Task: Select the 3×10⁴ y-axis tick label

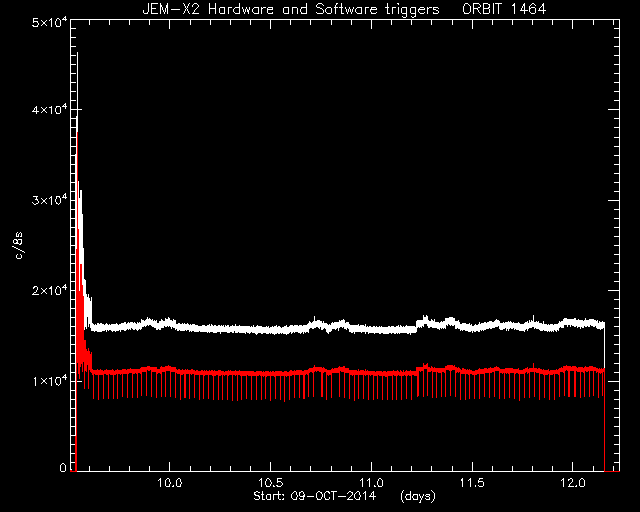Action: pyautogui.click(x=48, y=200)
